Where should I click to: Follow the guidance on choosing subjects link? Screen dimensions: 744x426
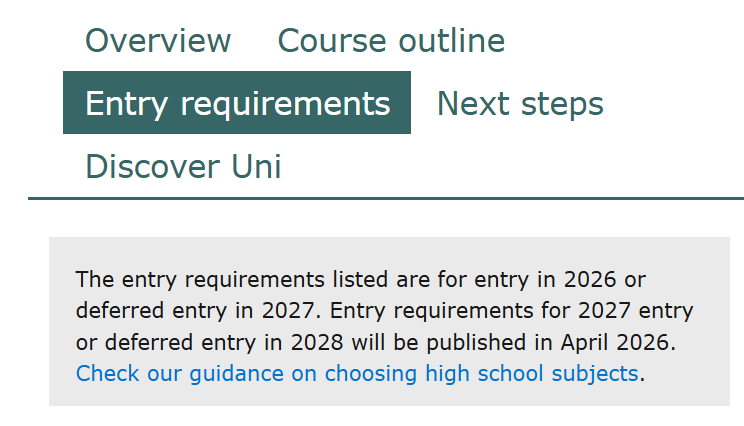tap(357, 374)
